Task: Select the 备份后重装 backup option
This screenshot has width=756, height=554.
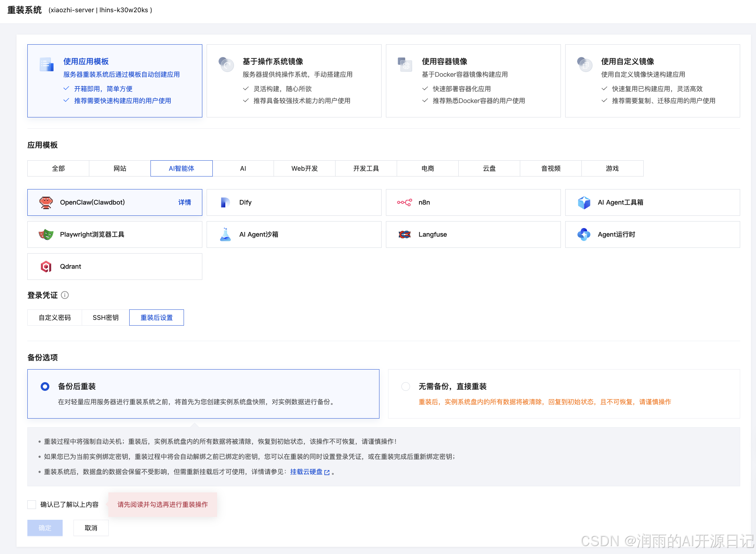Action: 45,386
